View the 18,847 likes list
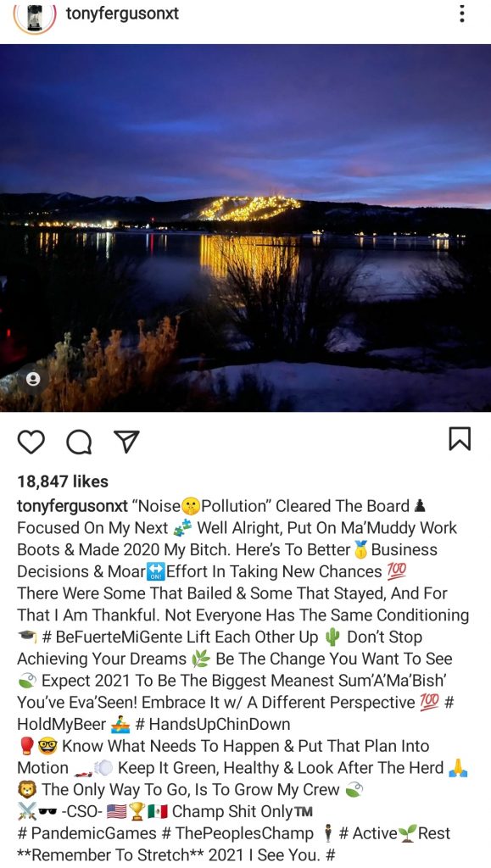491x868 pixels. click(63, 481)
